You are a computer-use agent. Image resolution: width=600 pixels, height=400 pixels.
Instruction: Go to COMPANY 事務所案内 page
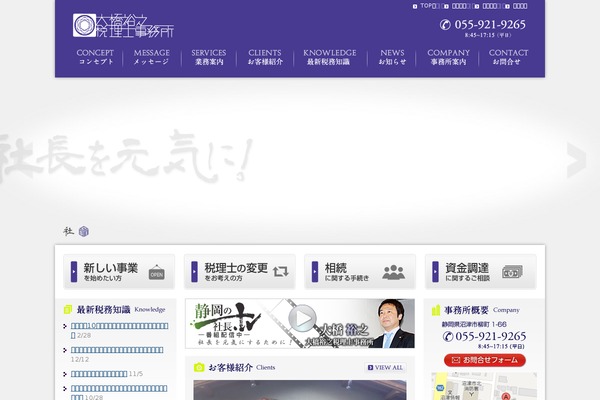[x=448, y=57]
